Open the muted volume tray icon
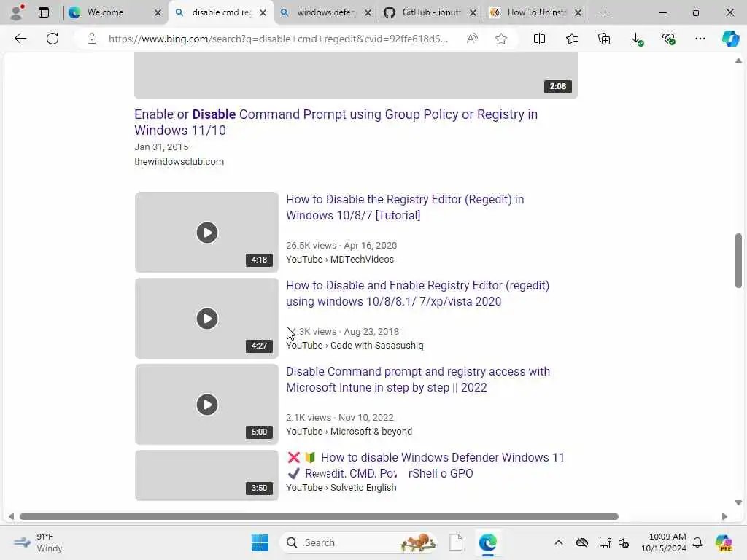The width and height of the screenshot is (747, 560). click(624, 542)
